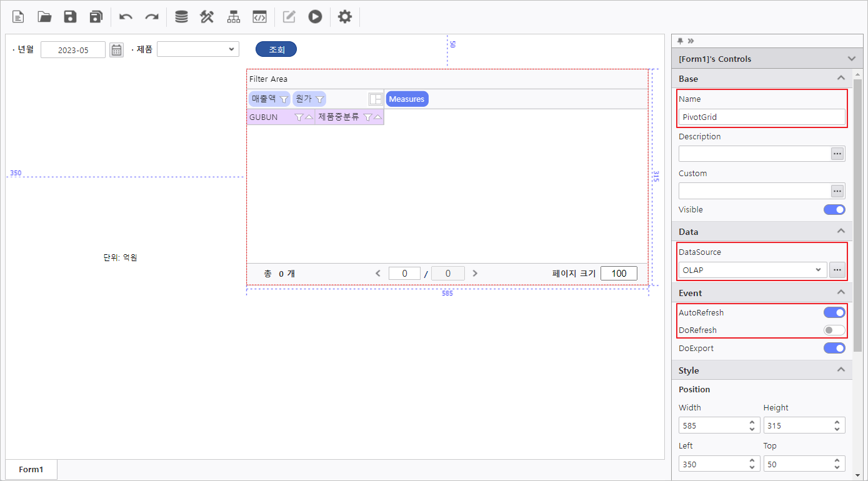
Task: Click the 년월 date field 2023-05
Action: [x=73, y=50]
